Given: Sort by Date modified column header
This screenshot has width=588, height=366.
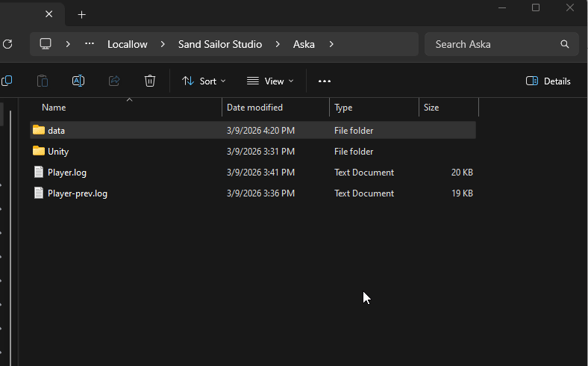Looking at the screenshot, I should (x=254, y=108).
